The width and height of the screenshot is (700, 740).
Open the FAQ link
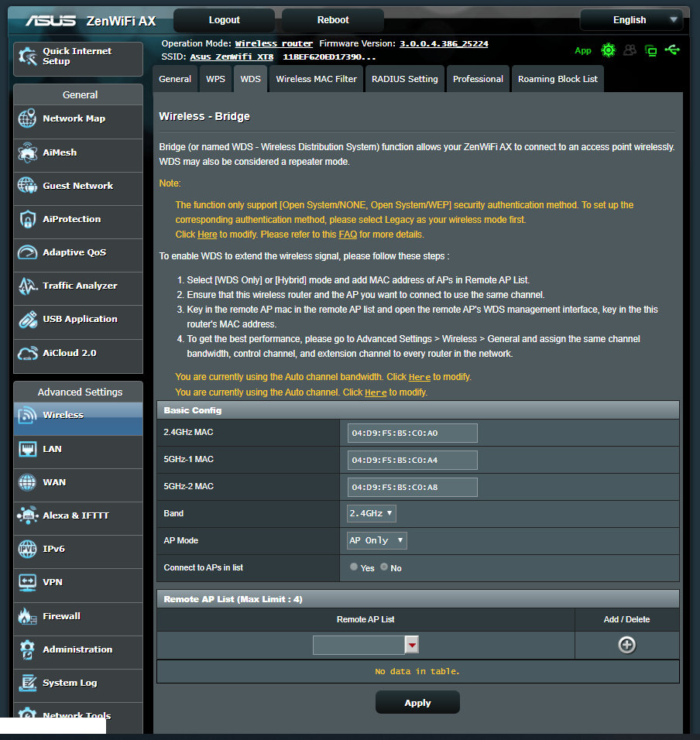348,234
